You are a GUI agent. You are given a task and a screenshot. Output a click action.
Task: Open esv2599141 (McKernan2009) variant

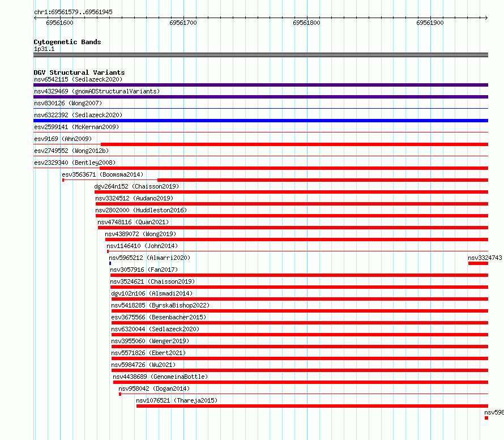[76, 127]
